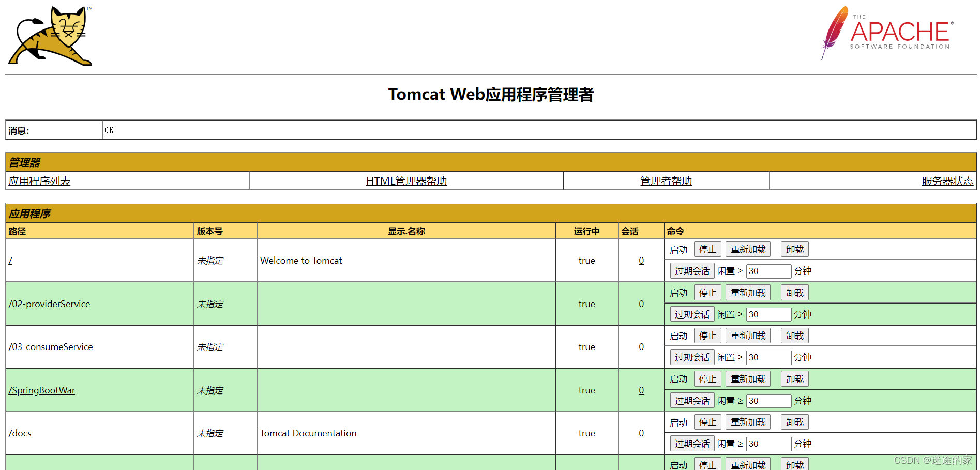Open the HTML管理器帮助 link
Image resolution: width=980 pixels, height=470 pixels.
click(x=406, y=181)
